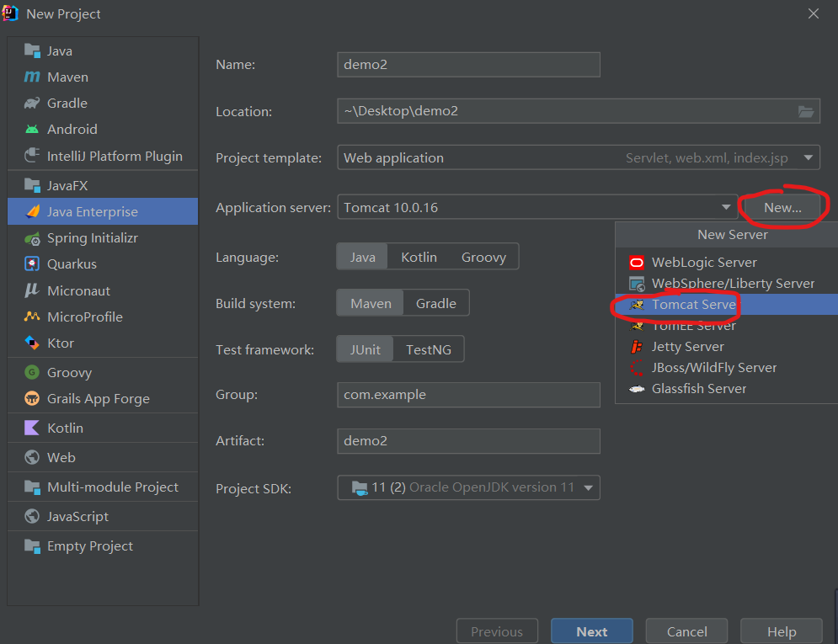
Task: Select JUnit test framework
Action: pos(365,349)
